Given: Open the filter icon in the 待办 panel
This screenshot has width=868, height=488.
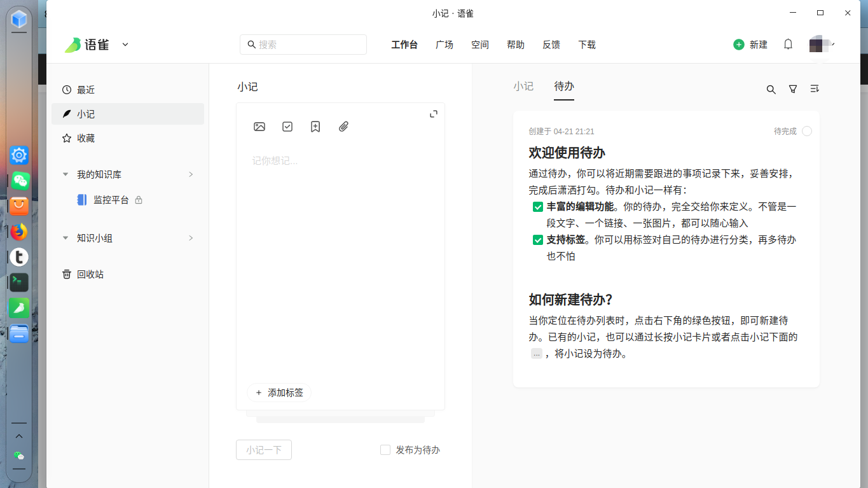Looking at the screenshot, I should (x=793, y=89).
